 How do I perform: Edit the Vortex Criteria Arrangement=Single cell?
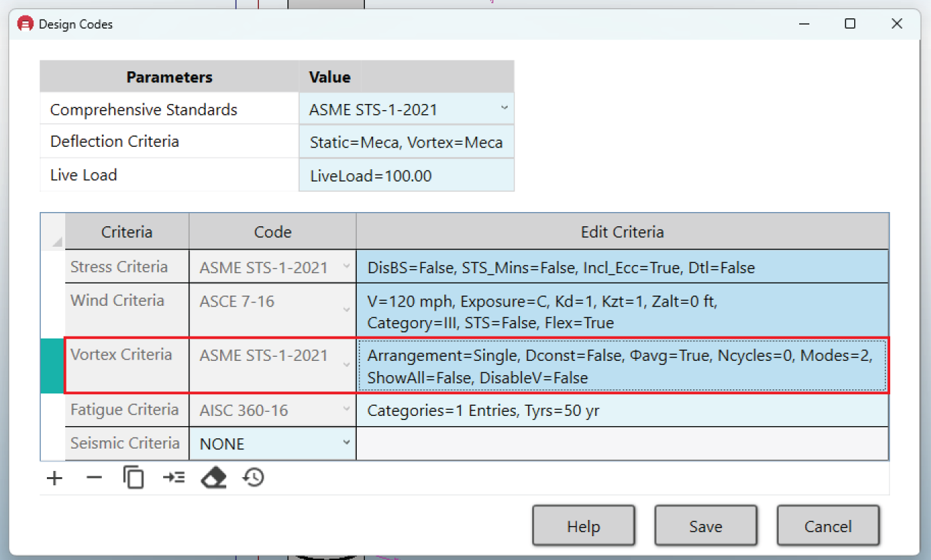click(622, 365)
